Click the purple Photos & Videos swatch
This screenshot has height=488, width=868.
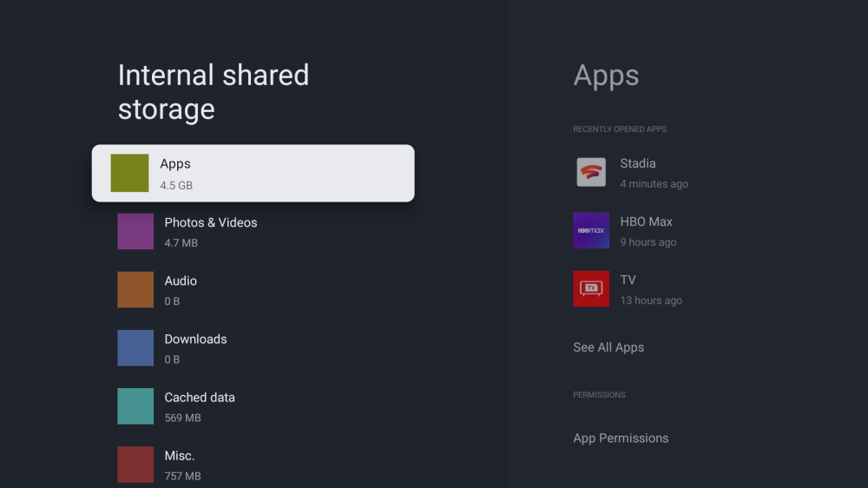click(x=135, y=232)
